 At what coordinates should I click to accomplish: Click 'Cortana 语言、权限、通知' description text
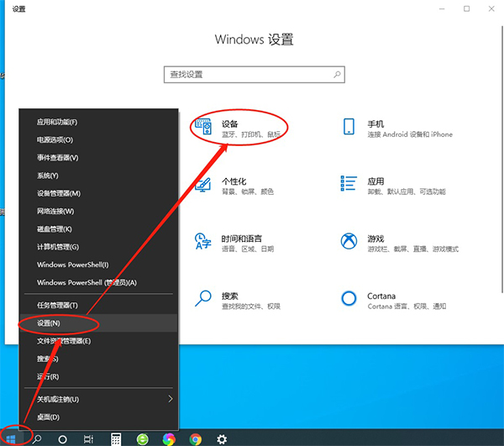point(407,307)
